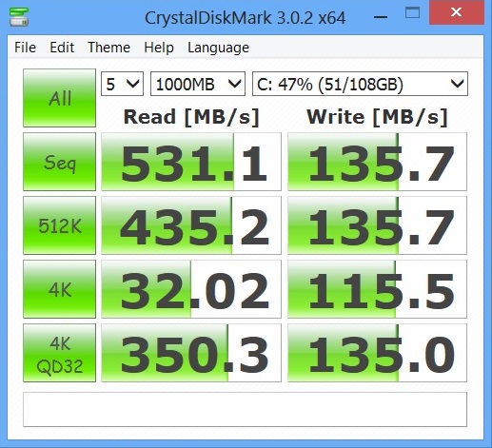This screenshot has height=448, width=492.
Task: Click the empty comment field at bottom
Action: point(245,410)
